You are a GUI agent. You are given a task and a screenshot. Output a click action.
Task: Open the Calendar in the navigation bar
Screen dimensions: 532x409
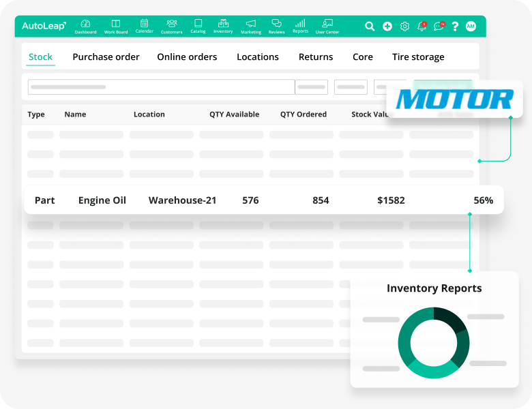[x=144, y=26]
